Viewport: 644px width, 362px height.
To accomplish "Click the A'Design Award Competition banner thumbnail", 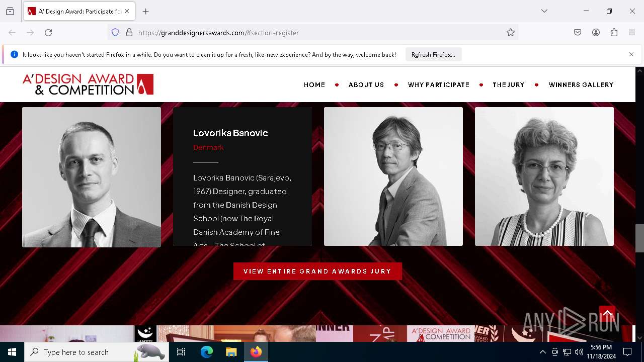I will 441,334.
